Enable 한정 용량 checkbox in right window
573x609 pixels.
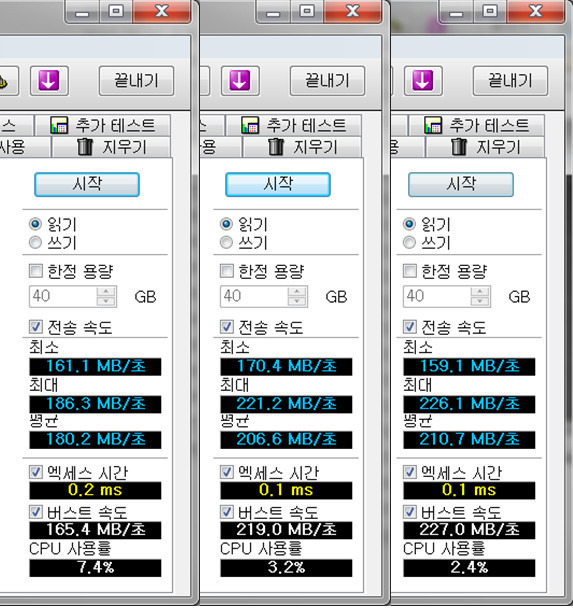409,271
